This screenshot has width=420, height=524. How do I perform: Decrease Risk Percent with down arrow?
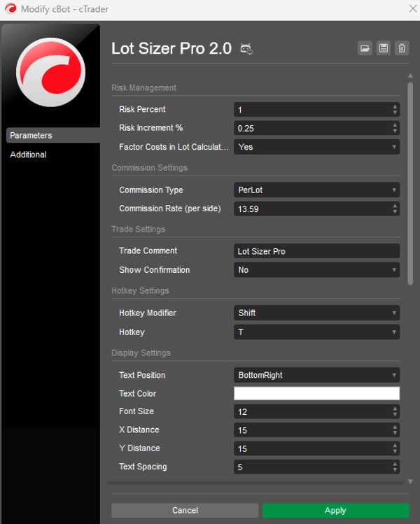click(x=395, y=113)
